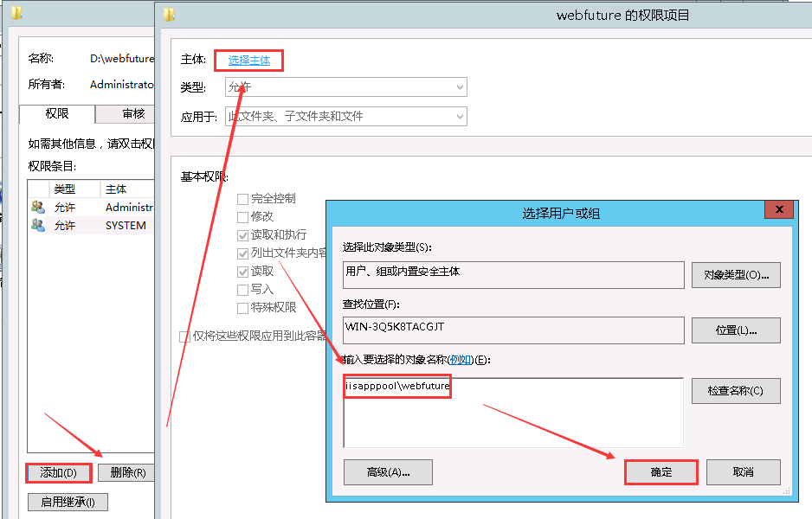The width and height of the screenshot is (812, 519).
Task: Check the 特殊权限 checkbox
Action: [243, 308]
